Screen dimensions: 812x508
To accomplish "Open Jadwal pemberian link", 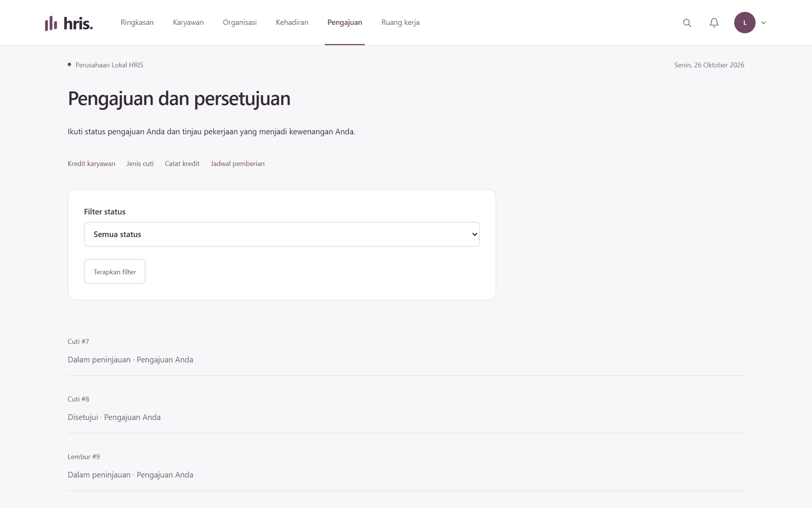I will [x=238, y=164].
